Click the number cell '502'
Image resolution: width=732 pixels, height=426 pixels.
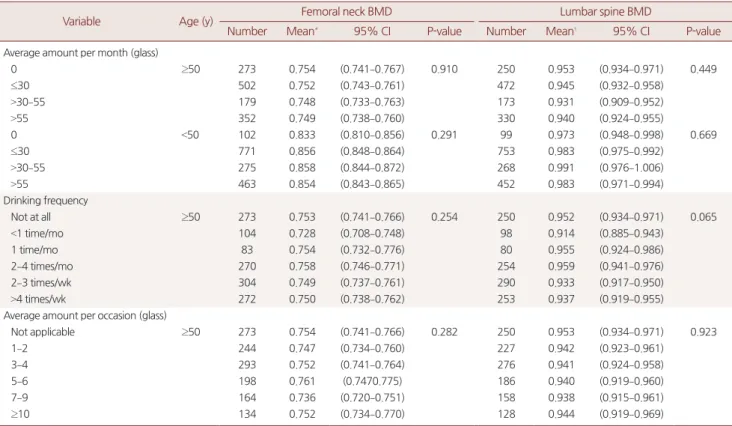coord(247,86)
